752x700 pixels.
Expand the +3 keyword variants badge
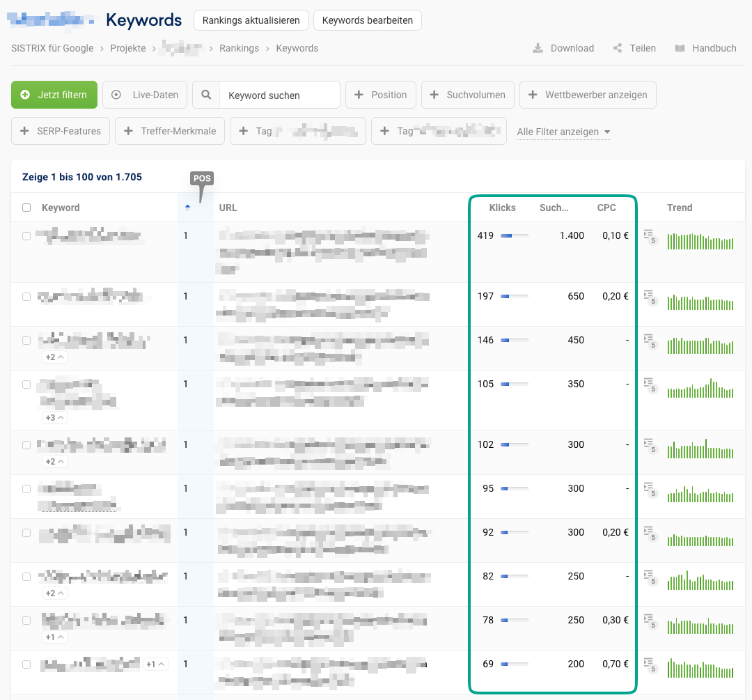[55, 418]
